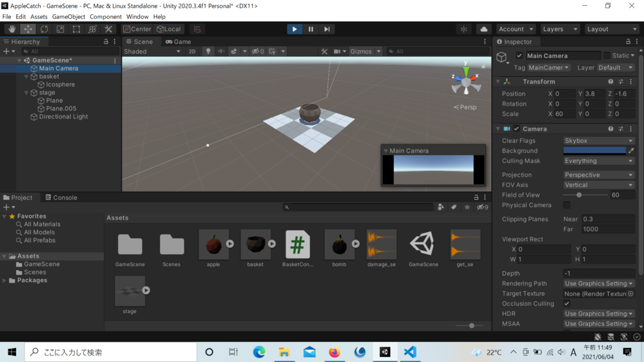Open the Tag MainCamera dropdown

click(x=549, y=67)
